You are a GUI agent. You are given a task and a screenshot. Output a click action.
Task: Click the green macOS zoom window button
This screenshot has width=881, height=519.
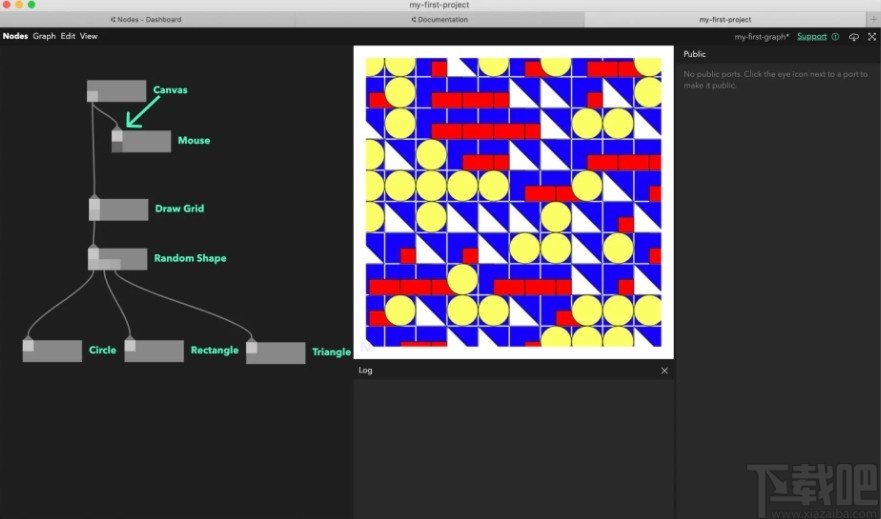coord(31,4)
